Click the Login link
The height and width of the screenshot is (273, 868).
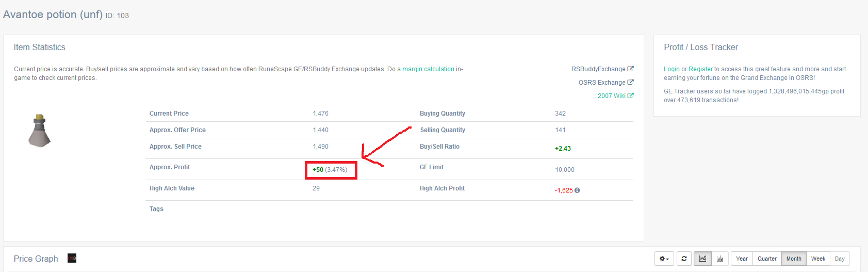click(672, 69)
